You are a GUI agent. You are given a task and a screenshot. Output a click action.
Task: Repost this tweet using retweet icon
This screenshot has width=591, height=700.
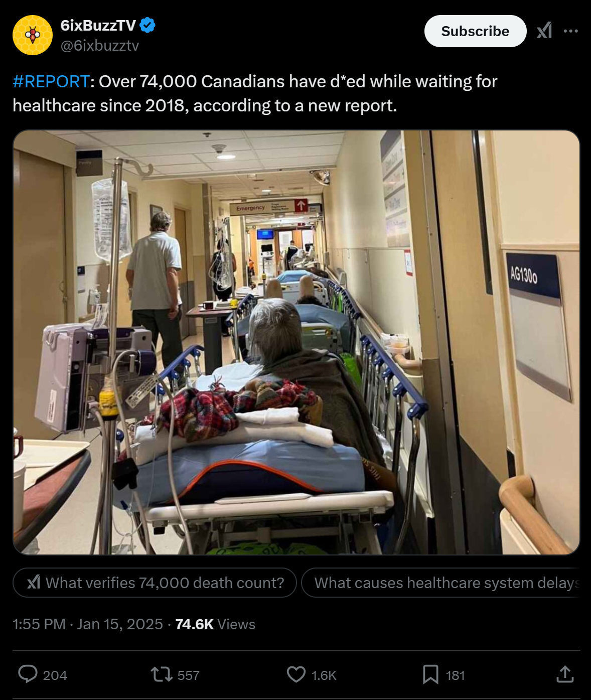coord(162,674)
